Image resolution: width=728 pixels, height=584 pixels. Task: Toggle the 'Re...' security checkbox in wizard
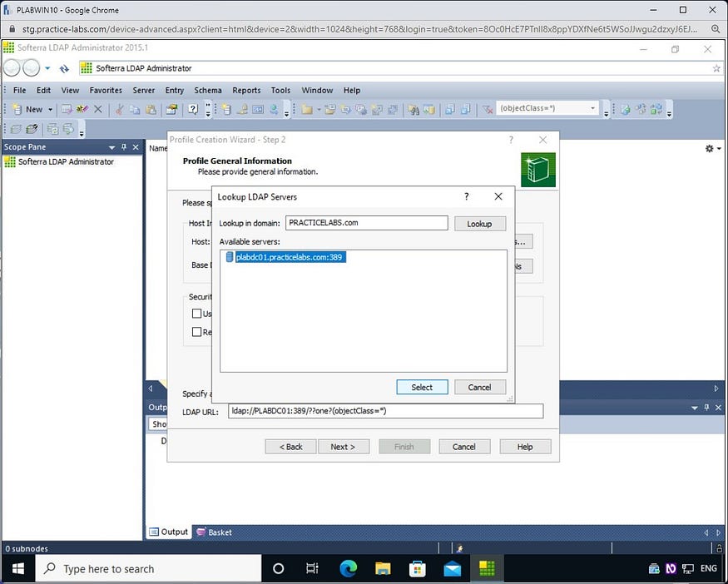coord(196,332)
